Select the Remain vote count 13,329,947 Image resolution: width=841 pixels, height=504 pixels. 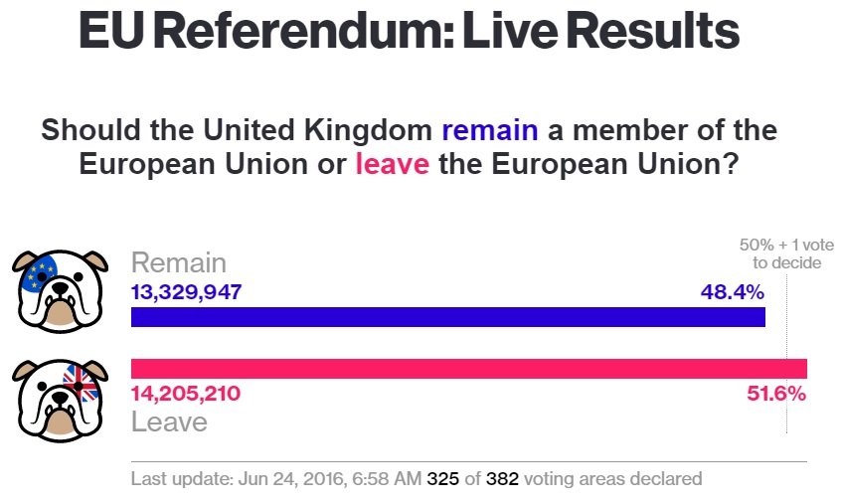tap(186, 291)
